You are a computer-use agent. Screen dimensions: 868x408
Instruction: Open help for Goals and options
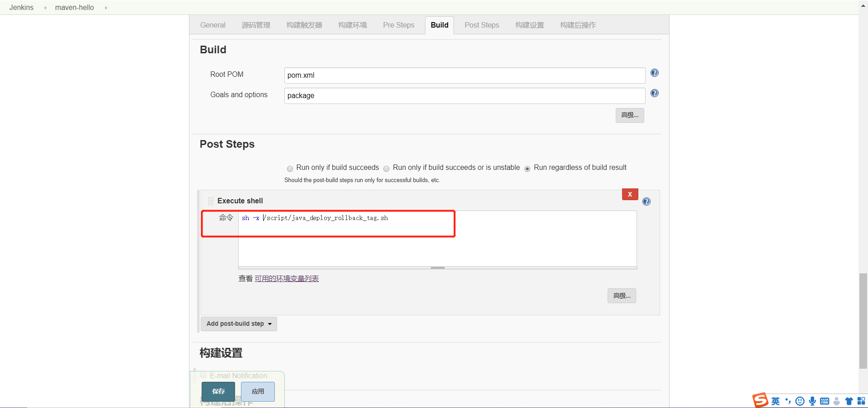coord(654,93)
